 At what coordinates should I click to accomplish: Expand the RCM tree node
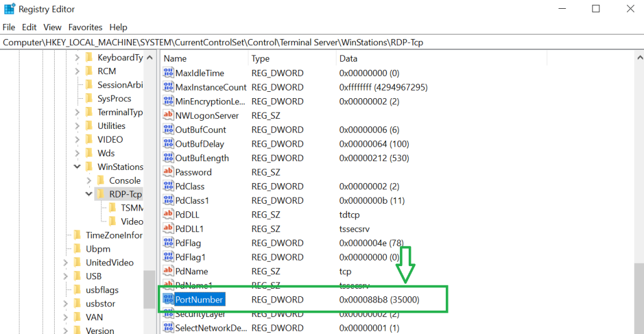(x=77, y=72)
